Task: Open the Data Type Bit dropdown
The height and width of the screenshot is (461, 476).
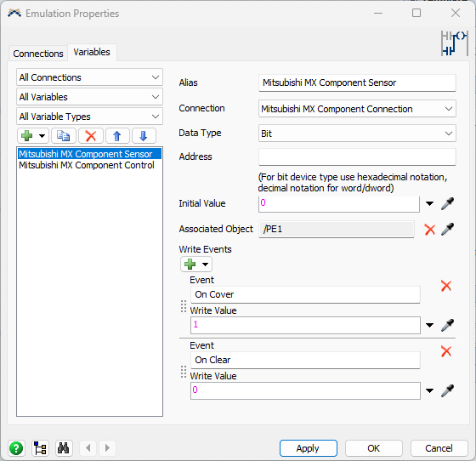Action: click(357, 134)
